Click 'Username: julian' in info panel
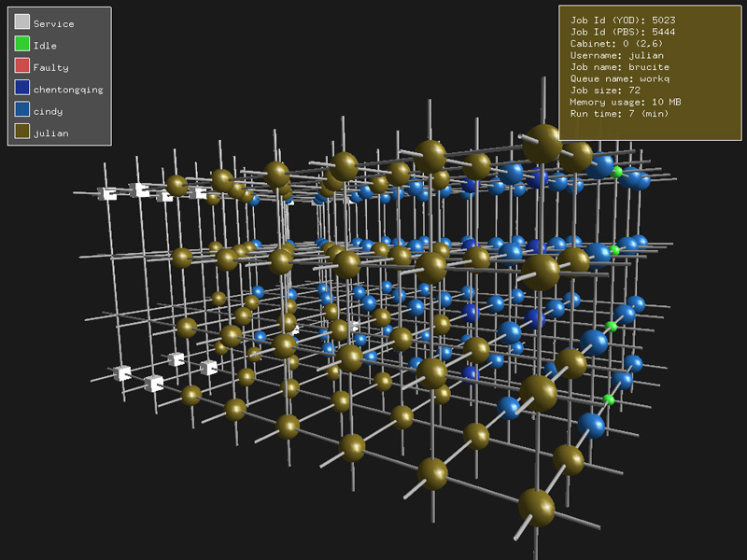The height and width of the screenshot is (560, 747). (x=617, y=55)
